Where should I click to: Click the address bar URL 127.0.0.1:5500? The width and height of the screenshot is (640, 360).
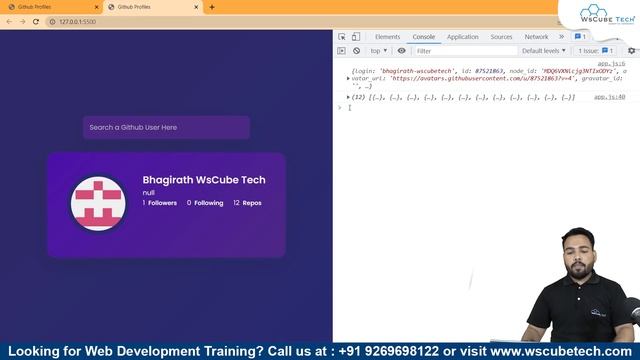point(78,22)
